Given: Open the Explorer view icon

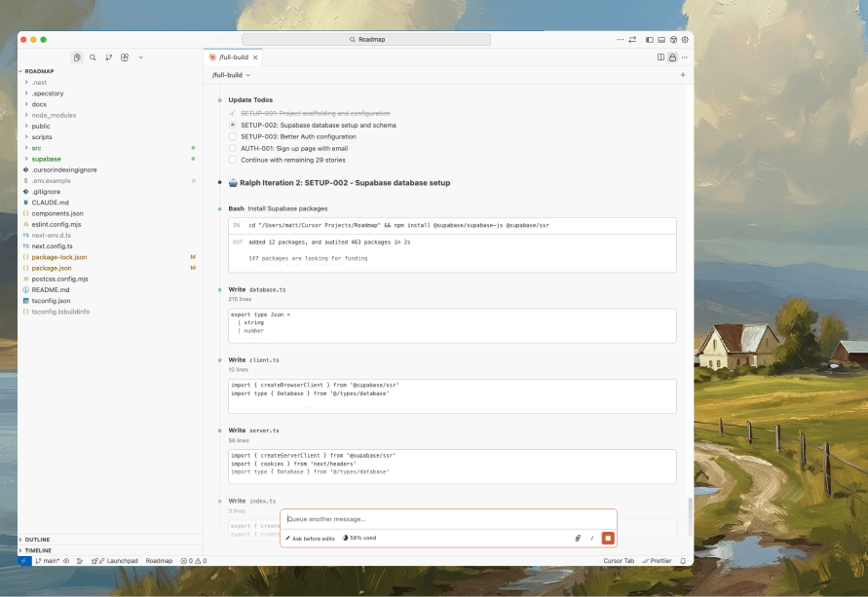Looking at the screenshot, I should coord(77,57).
